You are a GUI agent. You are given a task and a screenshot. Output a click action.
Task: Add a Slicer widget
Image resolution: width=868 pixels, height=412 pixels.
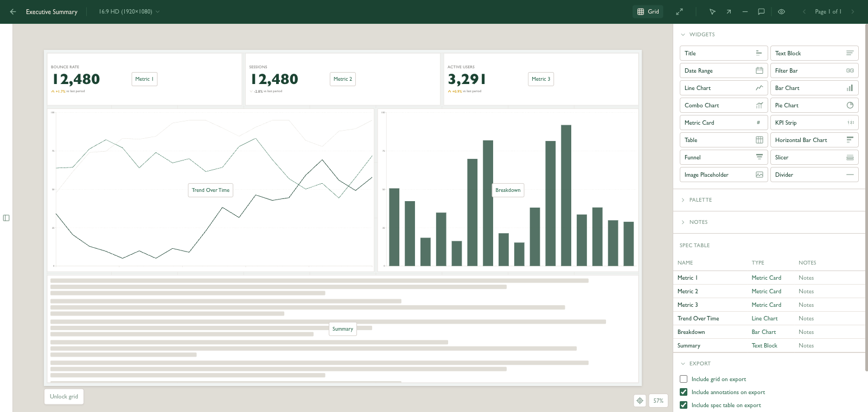pos(814,157)
